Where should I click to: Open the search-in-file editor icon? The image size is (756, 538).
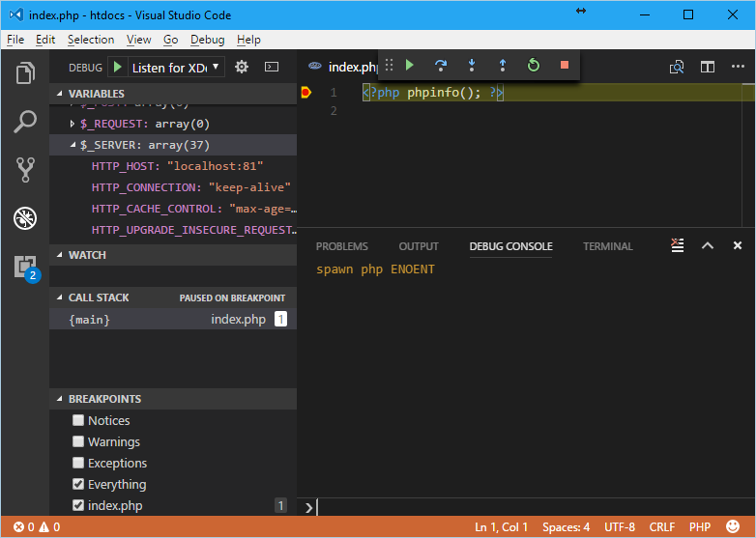(677, 67)
